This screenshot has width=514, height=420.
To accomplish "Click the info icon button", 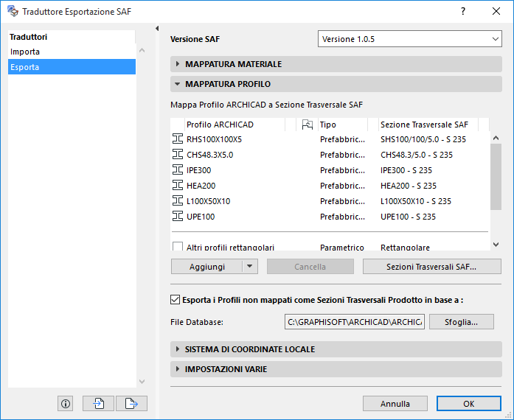I will 66,403.
